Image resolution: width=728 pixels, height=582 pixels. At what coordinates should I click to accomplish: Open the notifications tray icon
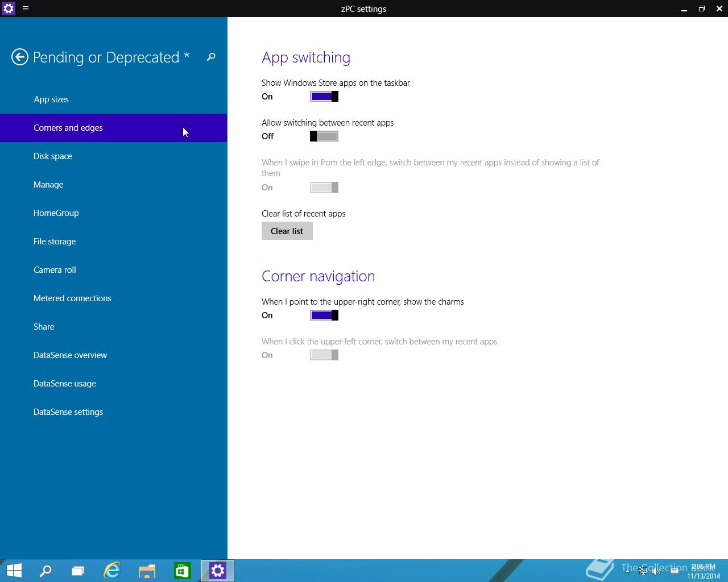click(x=675, y=571)
